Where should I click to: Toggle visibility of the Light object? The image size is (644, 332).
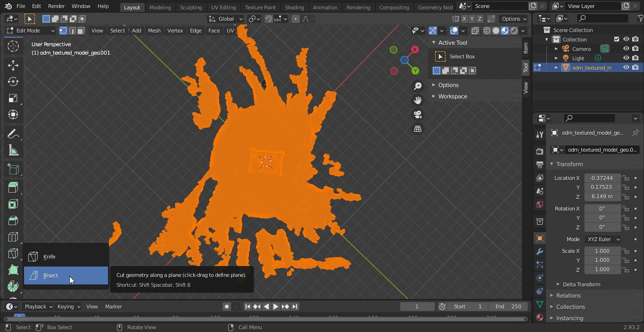[626, 58]
